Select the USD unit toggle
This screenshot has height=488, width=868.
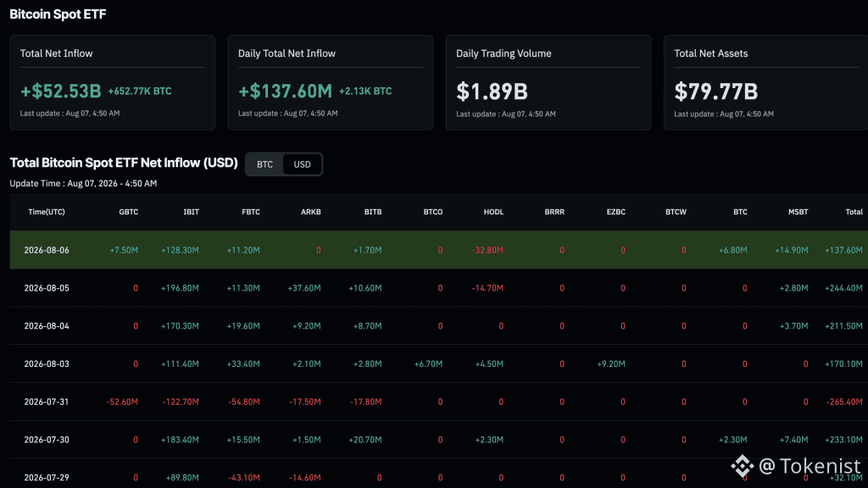302,164
